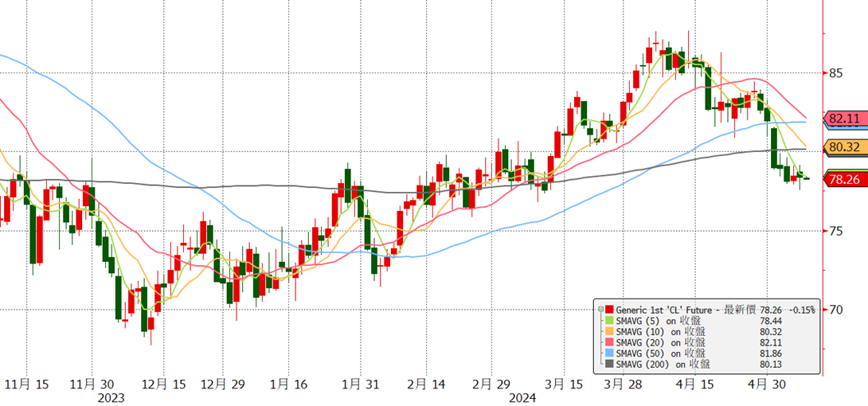The height and width of the screenshot is (406, 868).
Task: Click the 78.26 last price value in legend
Action: [770, 309]
